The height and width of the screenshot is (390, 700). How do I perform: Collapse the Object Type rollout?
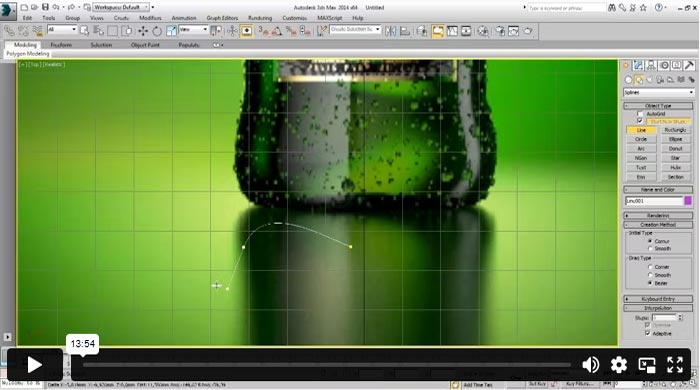pyautogui.click(x=658, y=106)
